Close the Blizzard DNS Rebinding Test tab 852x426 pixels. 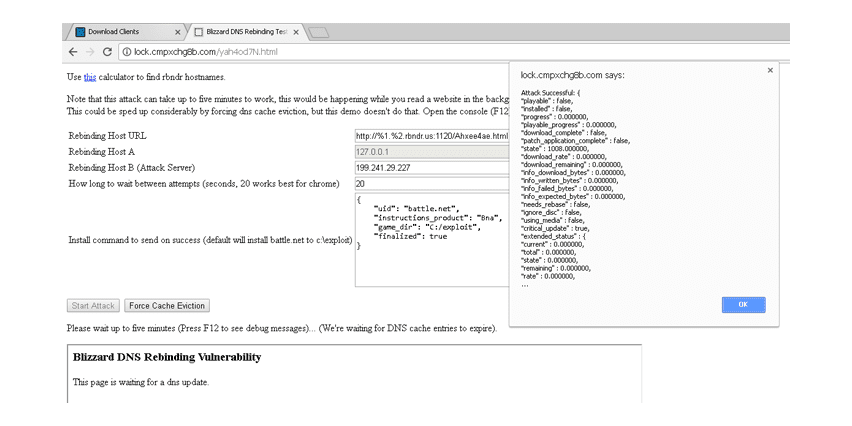tap(296, 32)
